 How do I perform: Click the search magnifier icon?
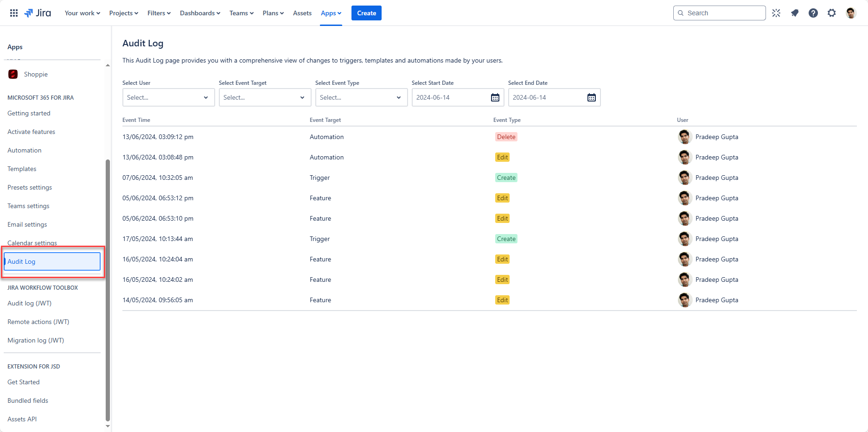(681, 13)
